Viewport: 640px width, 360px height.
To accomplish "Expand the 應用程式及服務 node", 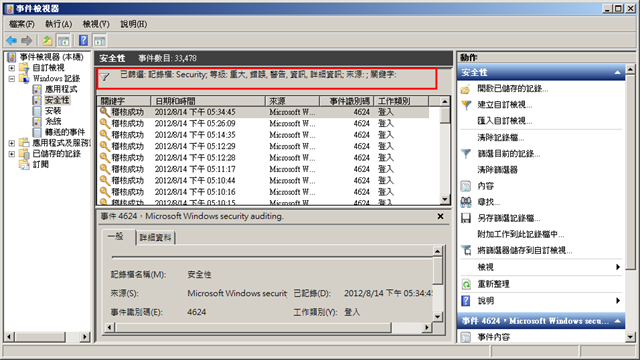I will click(11, 143).
